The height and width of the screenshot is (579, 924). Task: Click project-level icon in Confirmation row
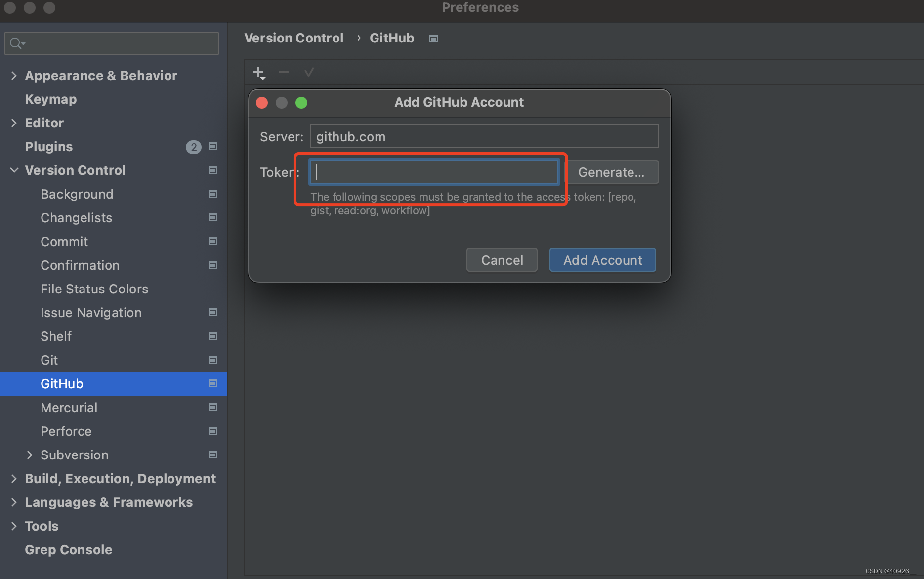[x=213, y=265]
